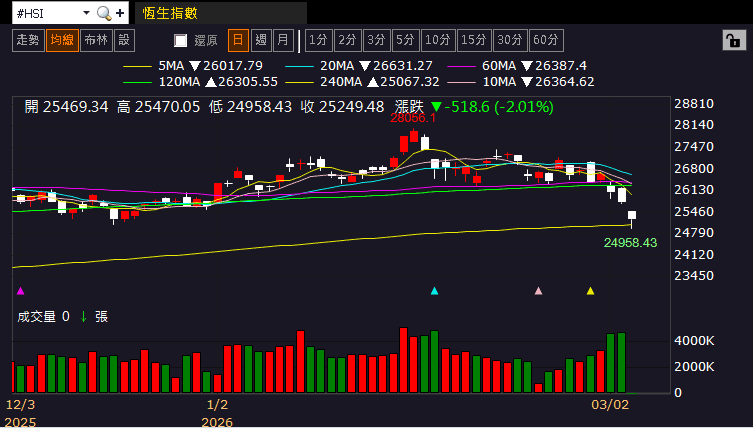Viewport: 753px width, 428px height.
Task: Switch to the 走勢 trend tab
Action: point(28,40)
